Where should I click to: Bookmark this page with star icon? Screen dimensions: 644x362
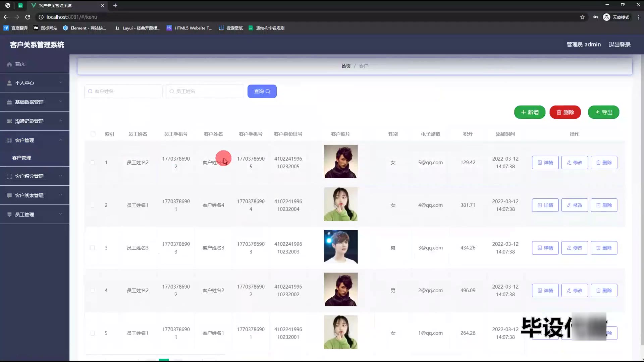click(x=582, y=17)
